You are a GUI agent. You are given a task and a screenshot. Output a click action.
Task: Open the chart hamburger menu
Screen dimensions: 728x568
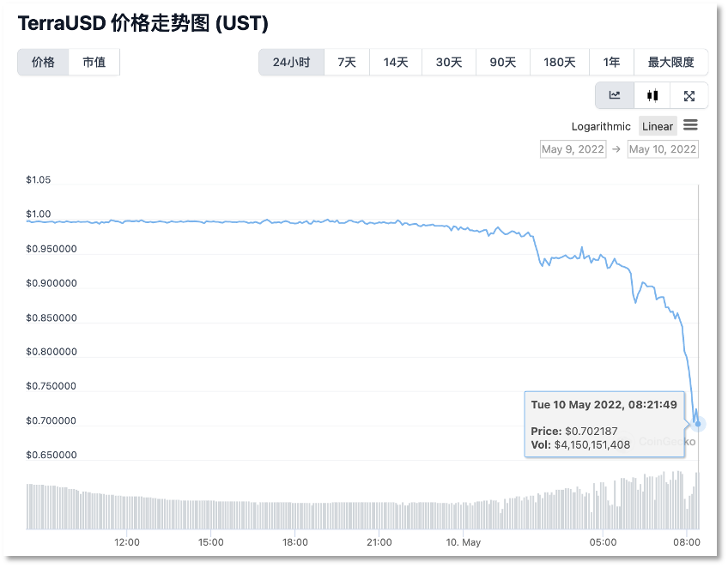pyautogui.click(x=690, y=125)
